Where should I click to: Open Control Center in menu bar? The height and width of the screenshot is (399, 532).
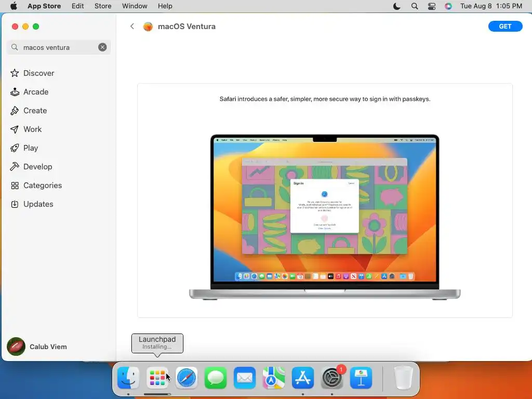pos(432,6)
